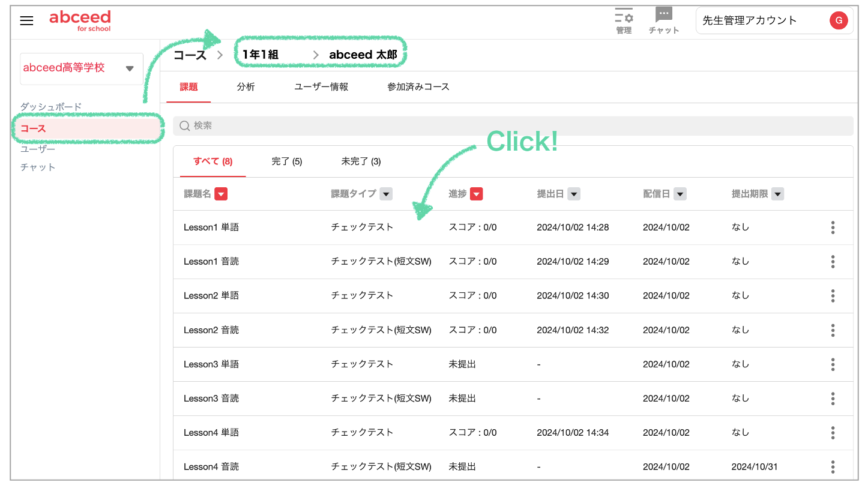Open more options for Lesson1 単語
Screen dimensions: 868x488
[x=833, y=227]
